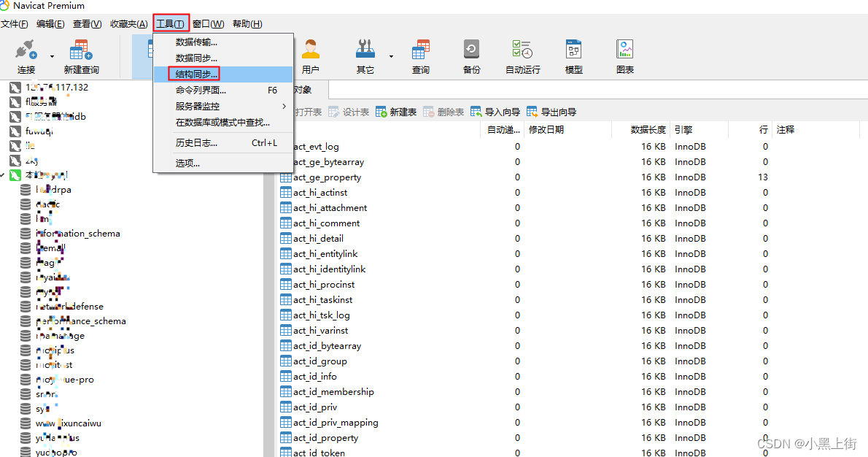Open the dropdown arrow next to 连接
Image resolution: width=868 pixels, height=457 pixels.
pyautogui.click(x=52, y=56)
